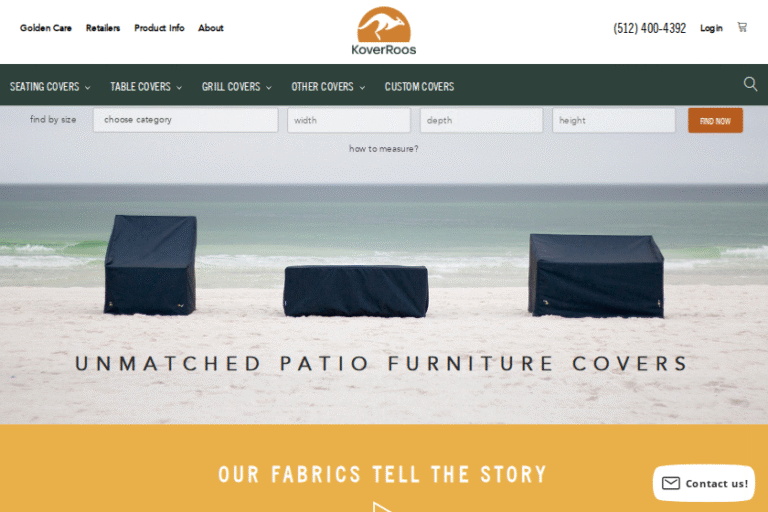Play the fabrics story video arrow
This screenshot has width=768, height=512.
pos(382,507)
